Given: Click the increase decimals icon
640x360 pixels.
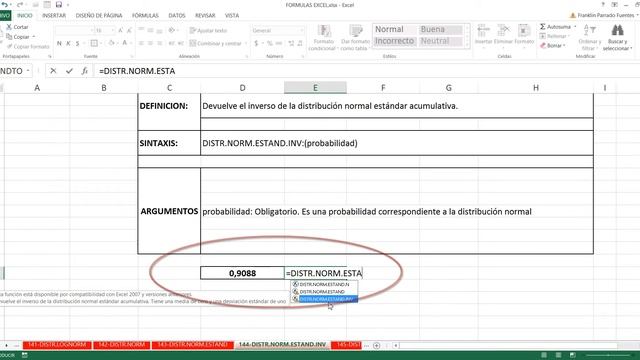Looking at the screenshot, I should coord(291,43).
